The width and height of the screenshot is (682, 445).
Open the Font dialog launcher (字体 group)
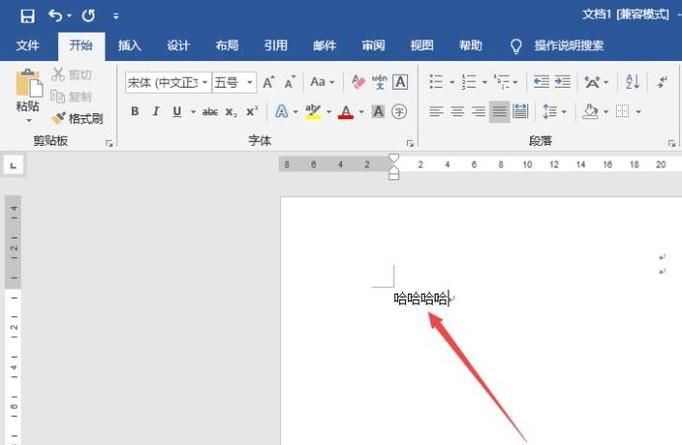point(410,143)
